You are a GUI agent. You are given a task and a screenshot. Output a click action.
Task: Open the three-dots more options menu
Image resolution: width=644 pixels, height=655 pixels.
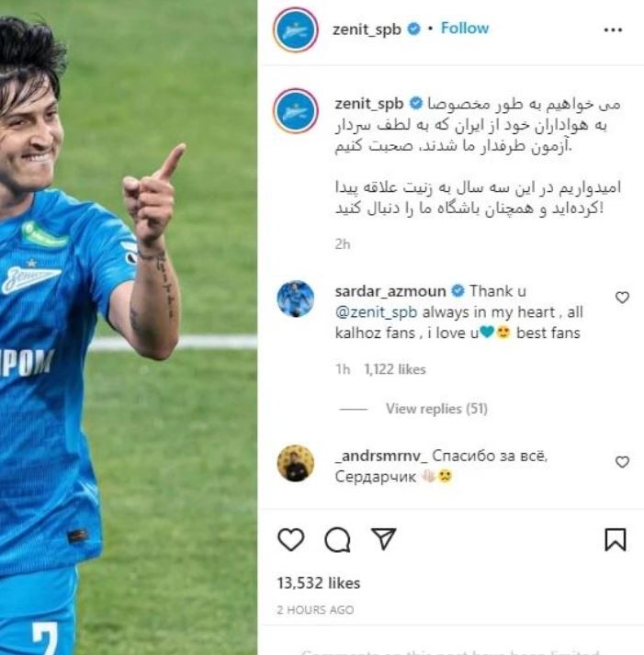tap(613, 29)
